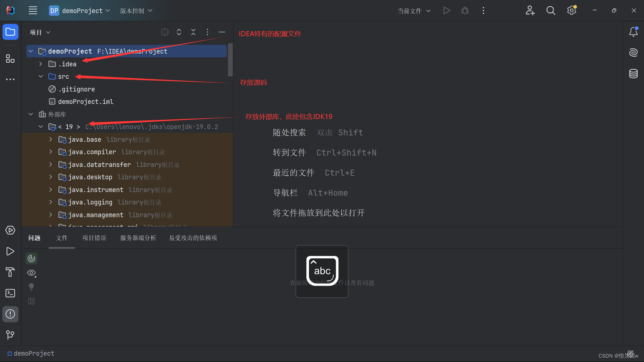Open Code With Me user icon
The image size is (644, 362).
530,11
